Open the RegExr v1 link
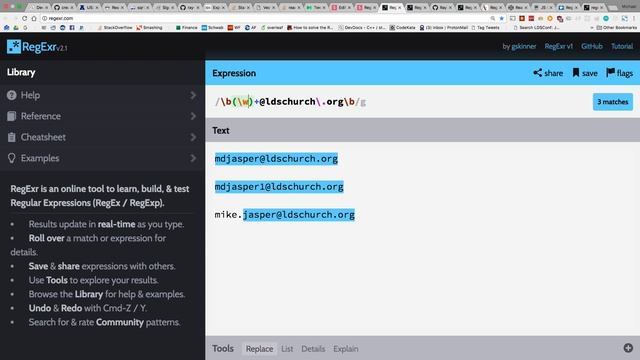 (x=558, y=47)
